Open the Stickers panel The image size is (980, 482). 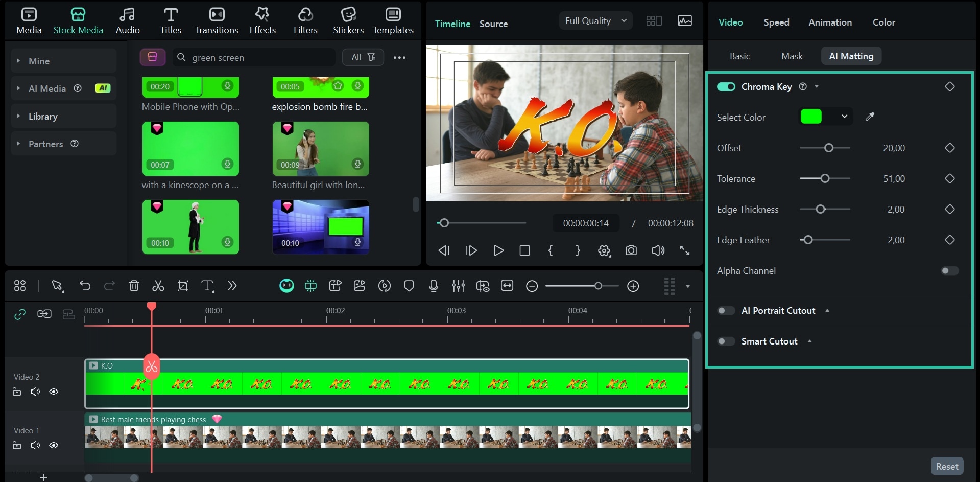coord(348,20)
